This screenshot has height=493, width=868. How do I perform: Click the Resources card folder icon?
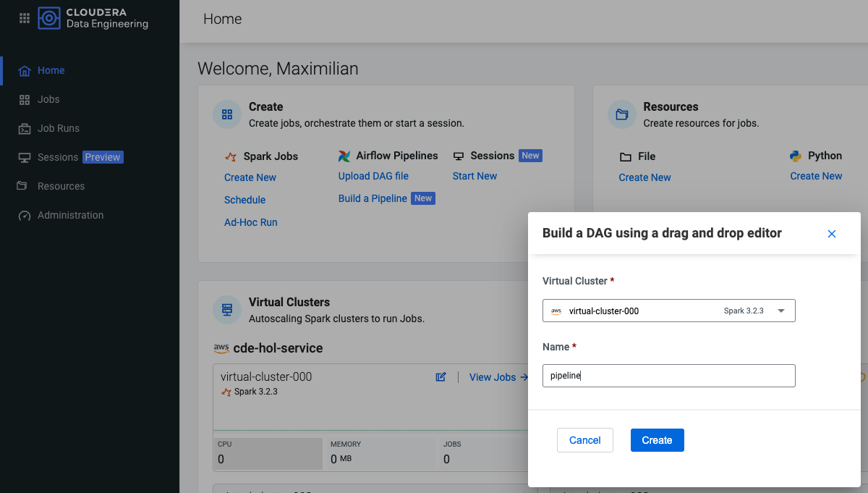click(x=622, y=114)
